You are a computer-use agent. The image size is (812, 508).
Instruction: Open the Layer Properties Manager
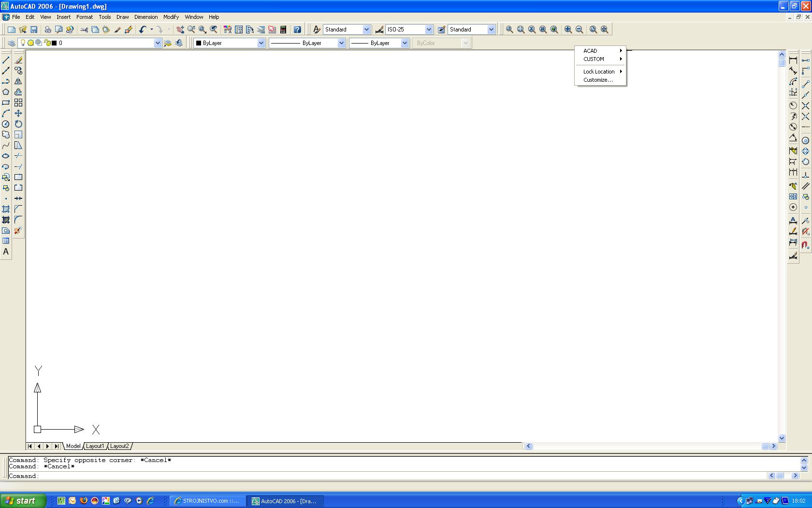[x=11, y=43]
